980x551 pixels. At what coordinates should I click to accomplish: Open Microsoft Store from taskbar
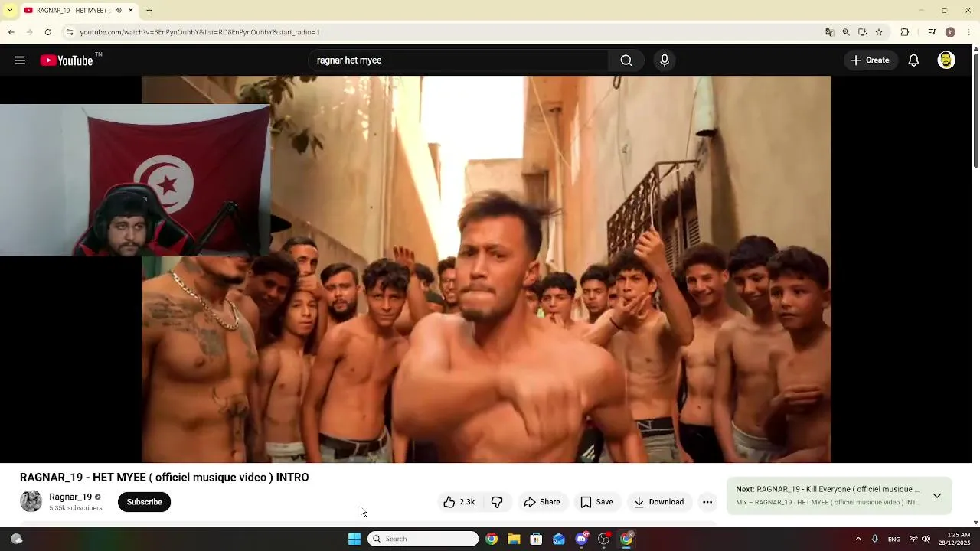coord(536,539)
